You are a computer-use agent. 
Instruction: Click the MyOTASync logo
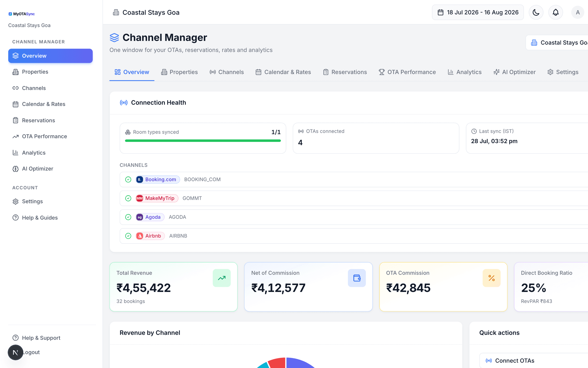[x=22, y=14]
